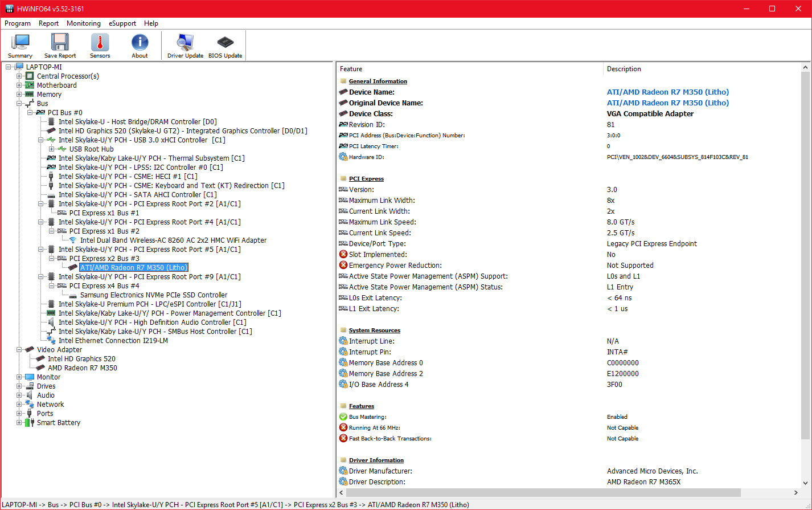Click the Drives icon in tree
This screenshot has width=812, height=510.
click(30, 386)
